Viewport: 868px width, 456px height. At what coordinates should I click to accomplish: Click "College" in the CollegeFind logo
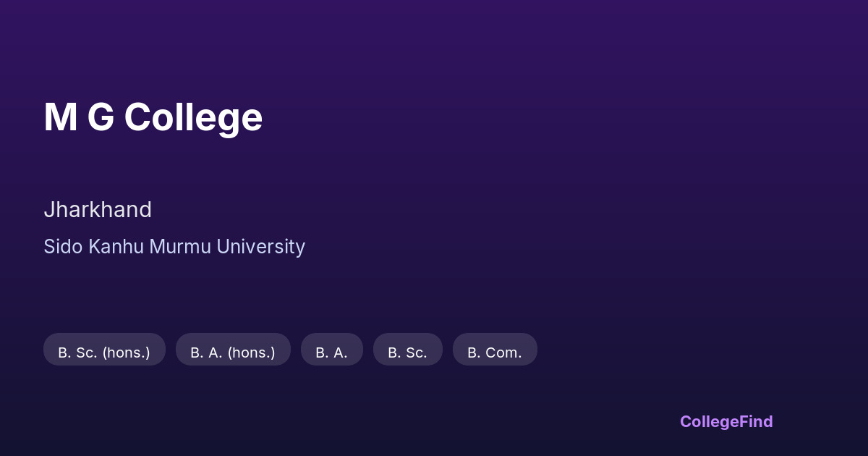click(710, 421)
